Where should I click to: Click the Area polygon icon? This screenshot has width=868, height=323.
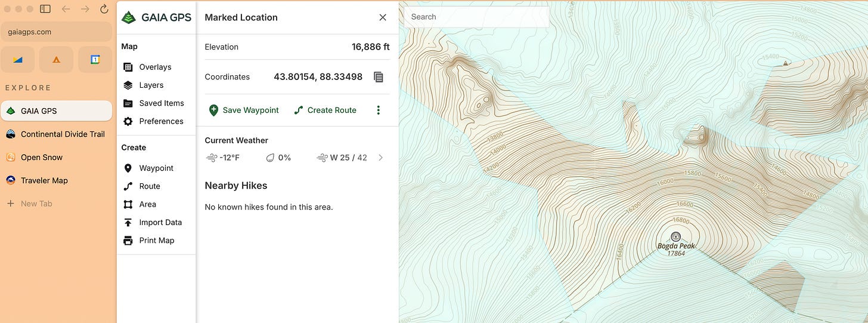pos(128,204)
